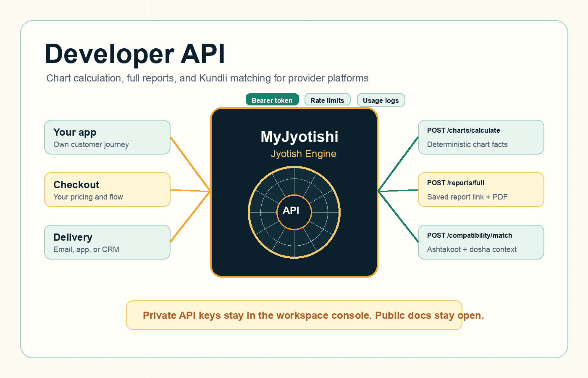The height and width of the screenshot is (378, 588).
Task: Select the POST /compatibility/match endpoint card
Action: pyautogui.click(x=481, y=242)
